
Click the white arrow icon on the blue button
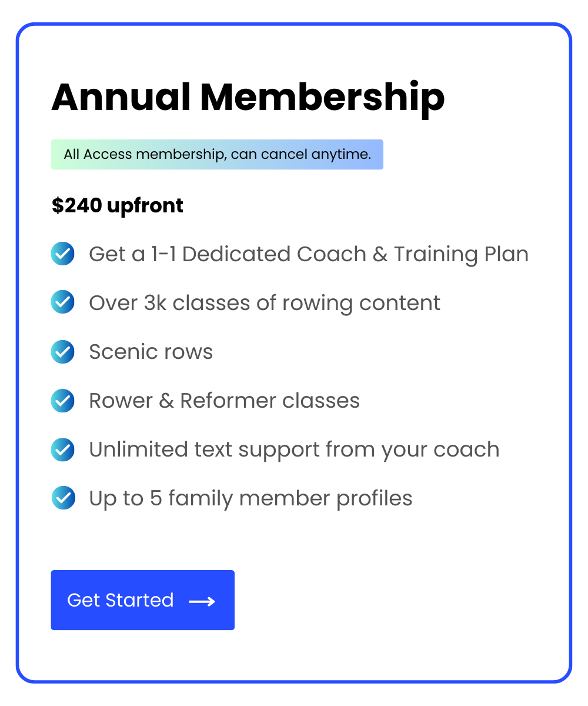point(202,601)
